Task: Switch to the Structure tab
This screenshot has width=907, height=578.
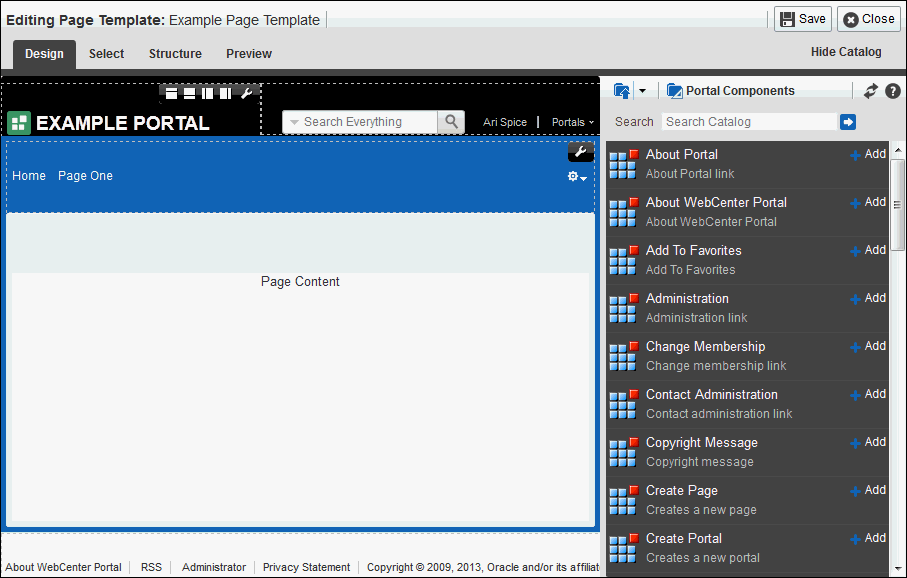Action: 175,54
